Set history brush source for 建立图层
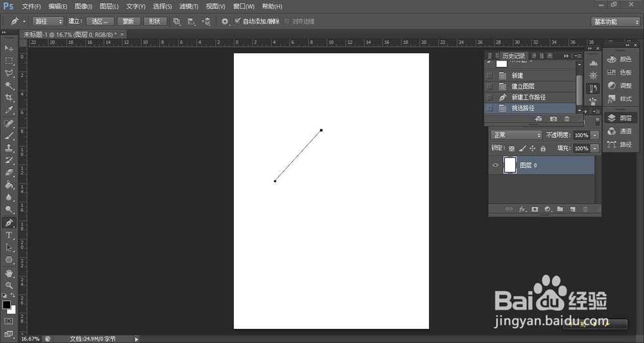644x343 pixels. [x=489, y=87]
